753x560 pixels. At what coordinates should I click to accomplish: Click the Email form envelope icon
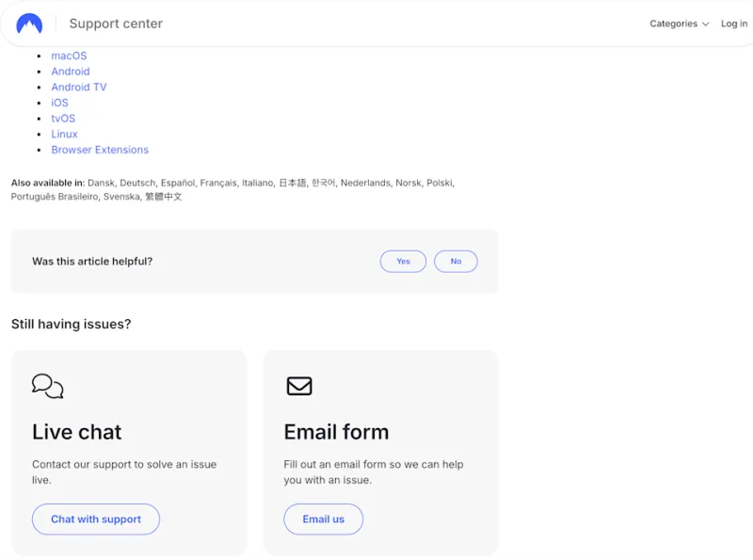click(x=298, y=385)
